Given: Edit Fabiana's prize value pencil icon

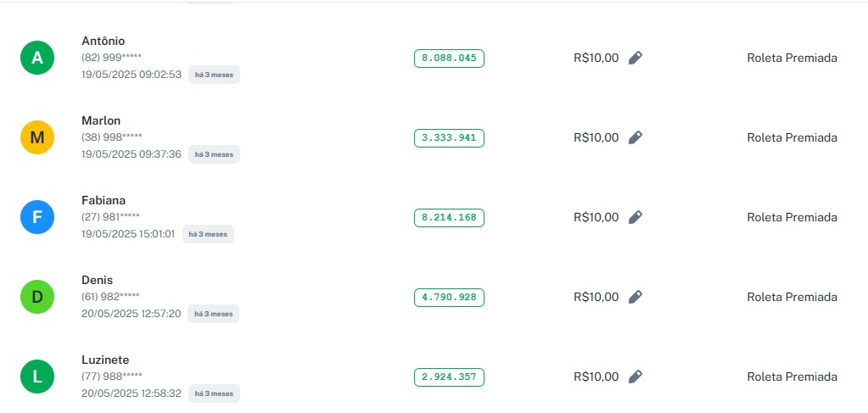Looking at the screenshot, I should (x=636, y=217).
